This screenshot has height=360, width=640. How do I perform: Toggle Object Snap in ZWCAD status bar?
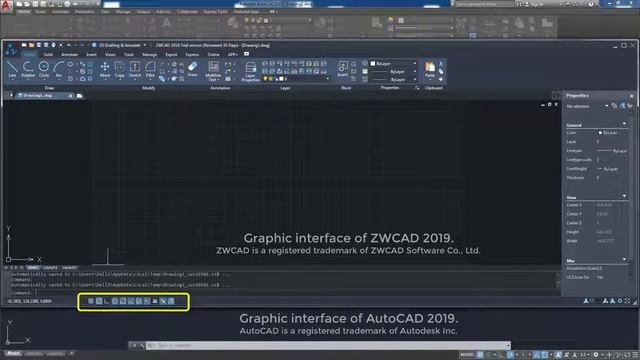click(123, 301)
